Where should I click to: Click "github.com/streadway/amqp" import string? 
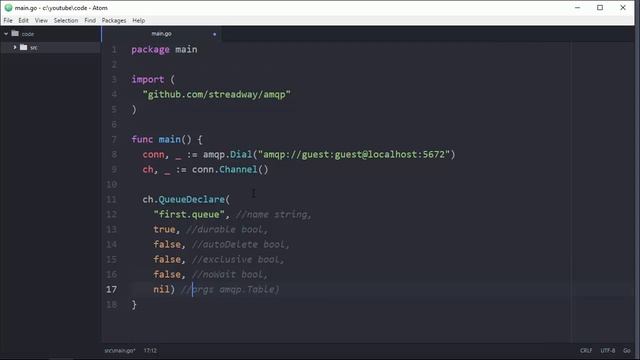pyautogui.click(x=217, y=95)
